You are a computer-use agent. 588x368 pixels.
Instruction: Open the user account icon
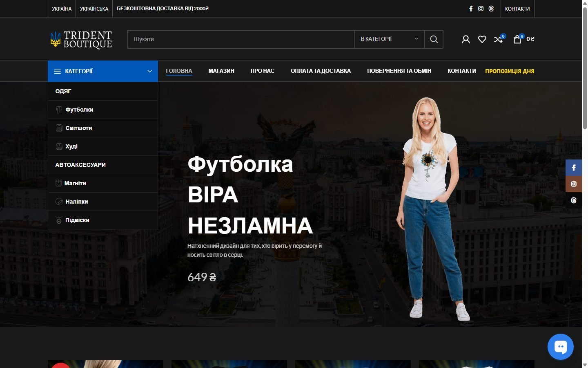tap(465, 39)
